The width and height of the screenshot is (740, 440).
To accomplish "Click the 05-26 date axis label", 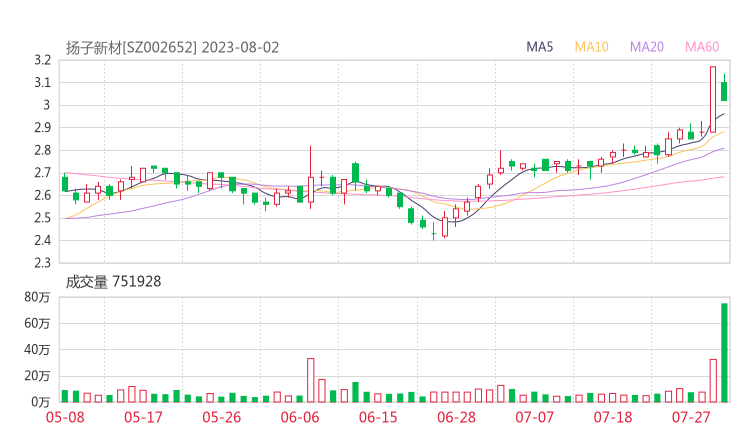I will (221, 417).
